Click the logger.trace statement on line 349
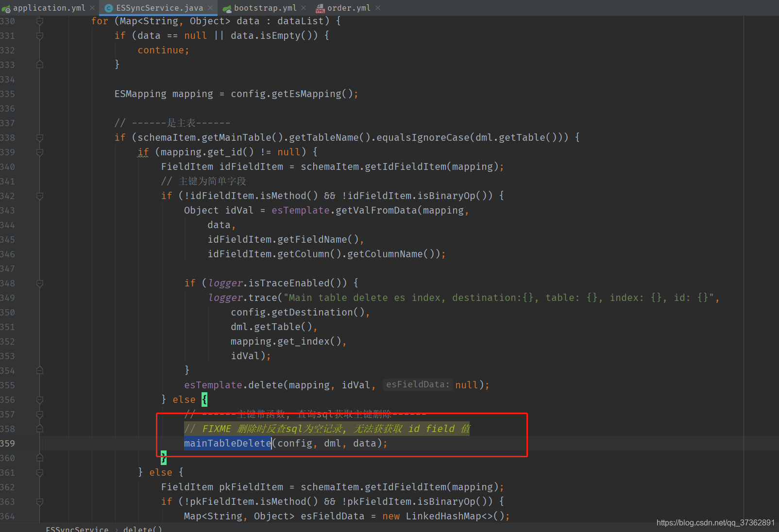779x532 pixels. click(x=464, y=298)
